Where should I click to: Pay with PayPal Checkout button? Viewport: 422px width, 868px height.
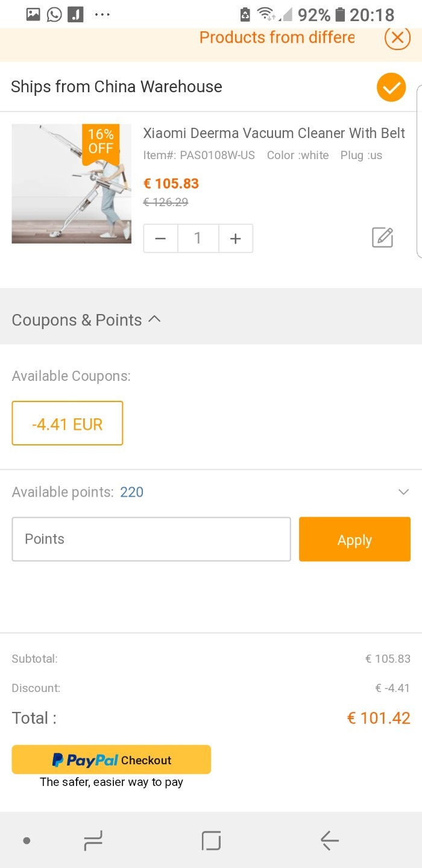[112, 759]
